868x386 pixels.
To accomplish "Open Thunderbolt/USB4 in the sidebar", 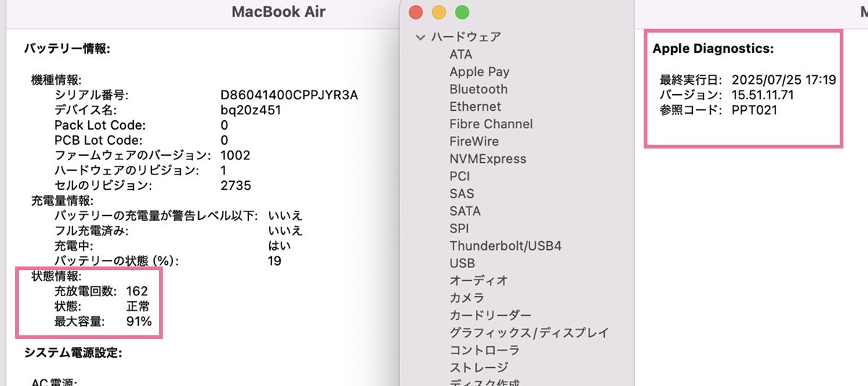I will pyautogui.click(x=506, y=246).
